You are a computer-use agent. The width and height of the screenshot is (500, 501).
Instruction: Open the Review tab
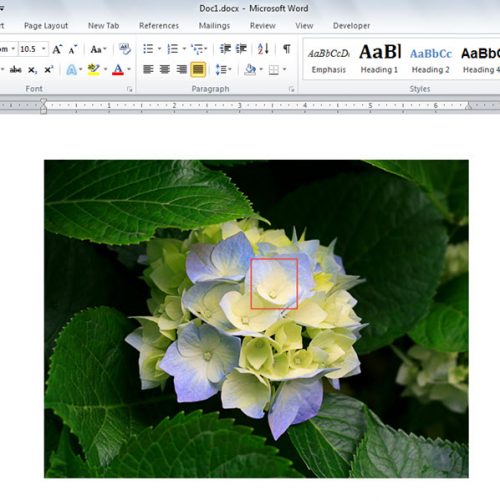263,26
